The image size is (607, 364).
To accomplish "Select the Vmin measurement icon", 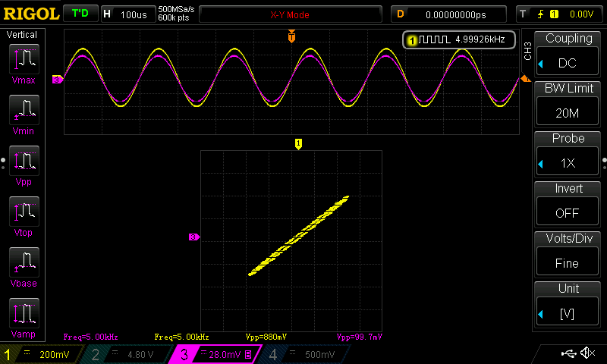I will (x=24, y=110).
